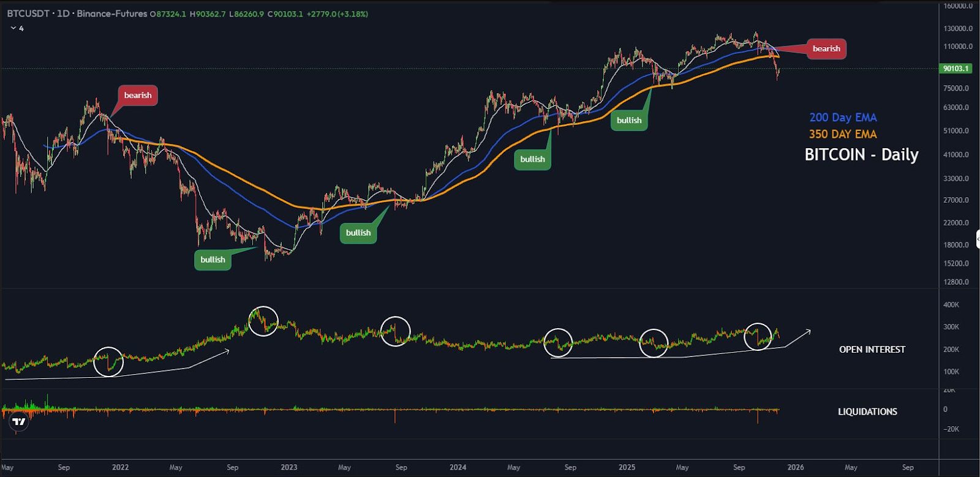The image size is (980, 477).
Task: Select the top-right red bearish callout
Action: coord(826,49)
